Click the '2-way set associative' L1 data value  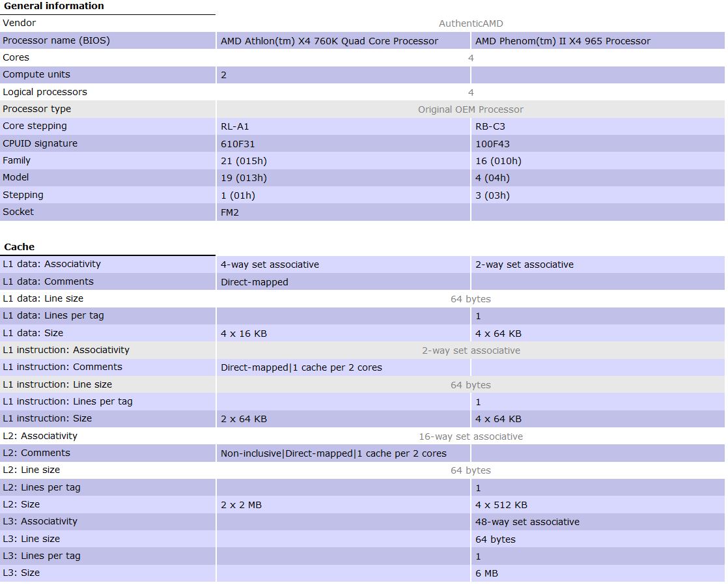click(x=525, y=264)
